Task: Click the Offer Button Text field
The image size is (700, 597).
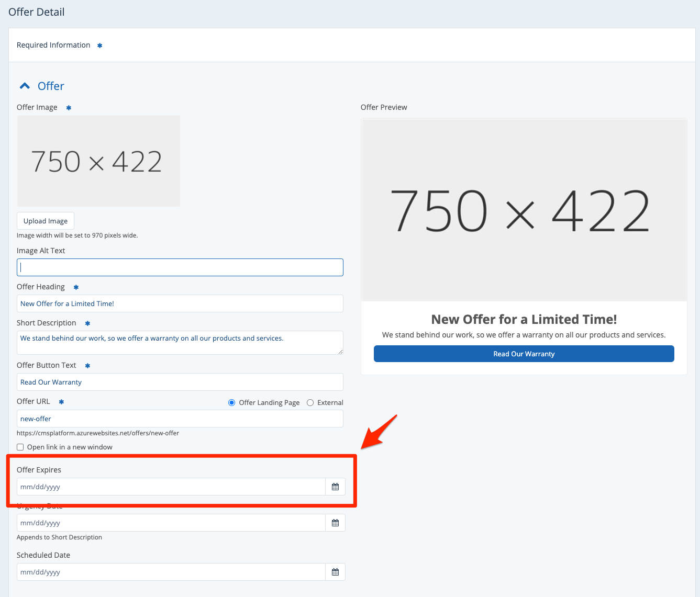Action: pos(180,382)
